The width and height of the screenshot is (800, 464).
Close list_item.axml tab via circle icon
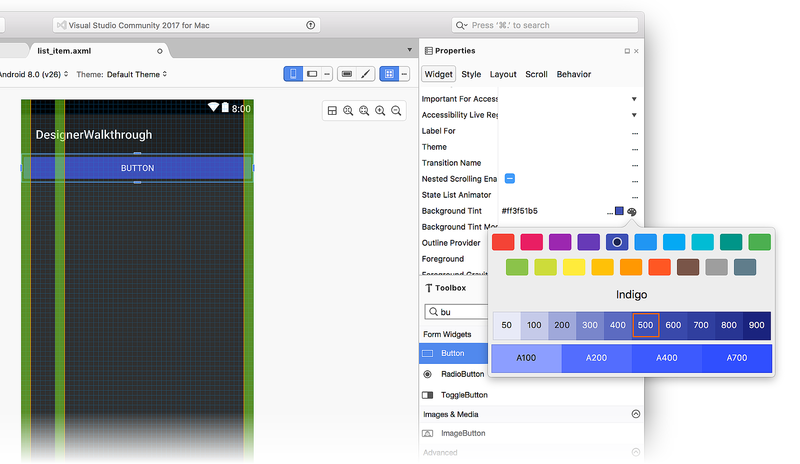(x=160, y=51)
